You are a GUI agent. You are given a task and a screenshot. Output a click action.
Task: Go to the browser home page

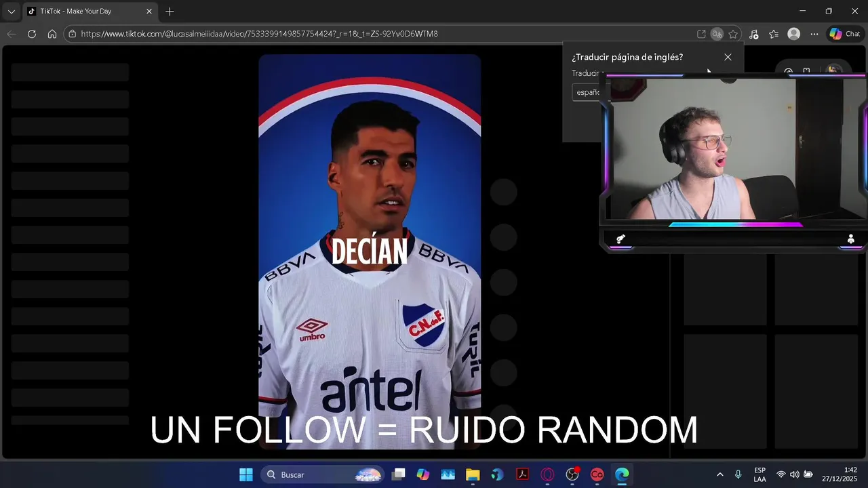point(52,34)
